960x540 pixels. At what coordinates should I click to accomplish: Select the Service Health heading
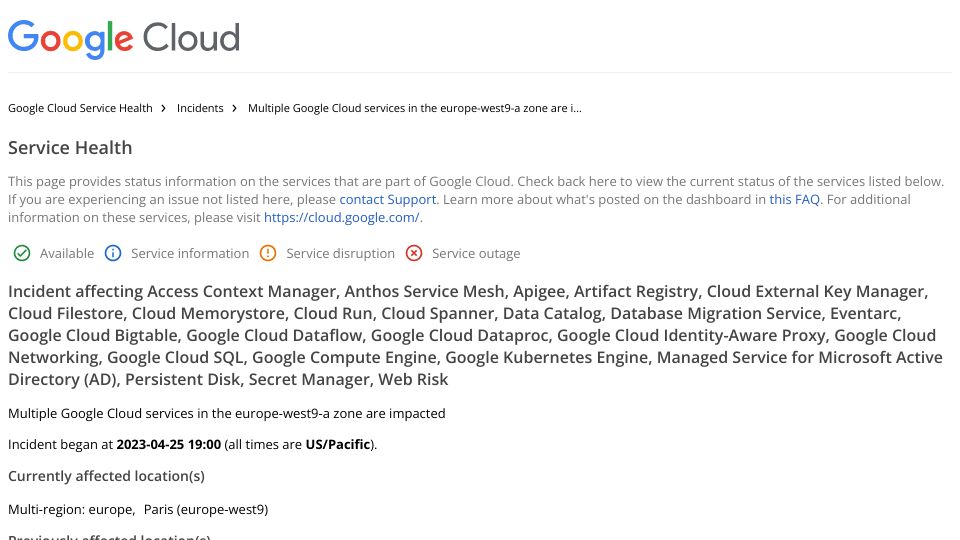pos(70,148)
